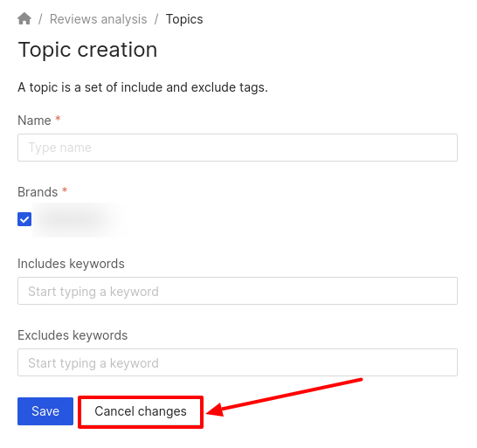Select the Topics breadcrumb item
Screen dimensions: 477x448
pos(184,19)
